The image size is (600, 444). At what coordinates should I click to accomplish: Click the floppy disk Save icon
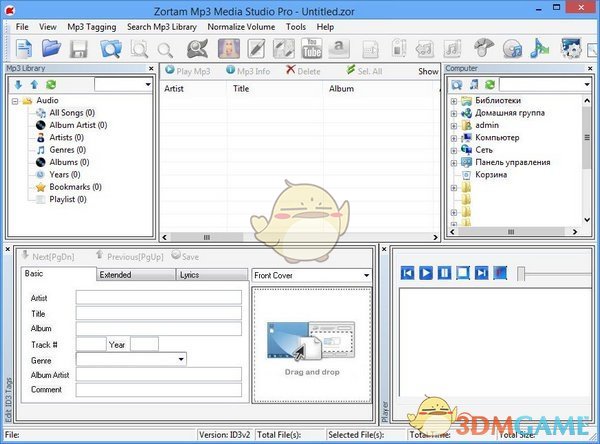pyautogui.click(x=78, y=49)
